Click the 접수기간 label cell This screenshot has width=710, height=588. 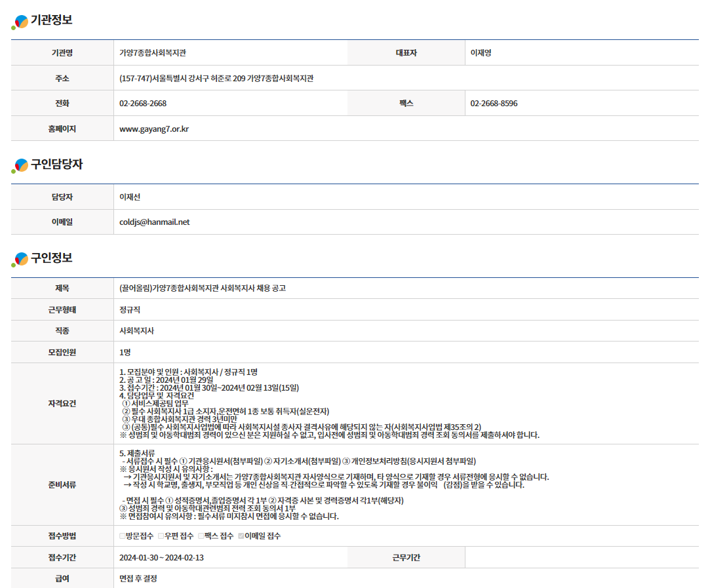(x=62, y=558)
